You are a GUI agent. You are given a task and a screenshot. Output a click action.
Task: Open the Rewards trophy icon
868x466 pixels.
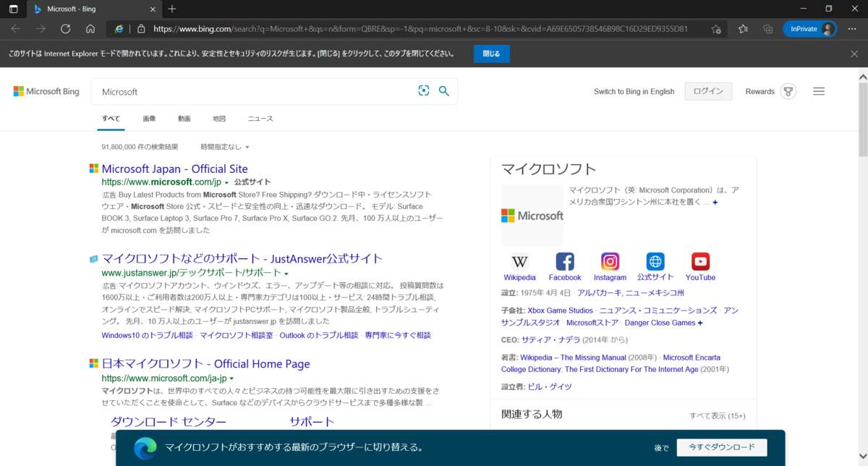pyautogui.click(x=788, y=91)
